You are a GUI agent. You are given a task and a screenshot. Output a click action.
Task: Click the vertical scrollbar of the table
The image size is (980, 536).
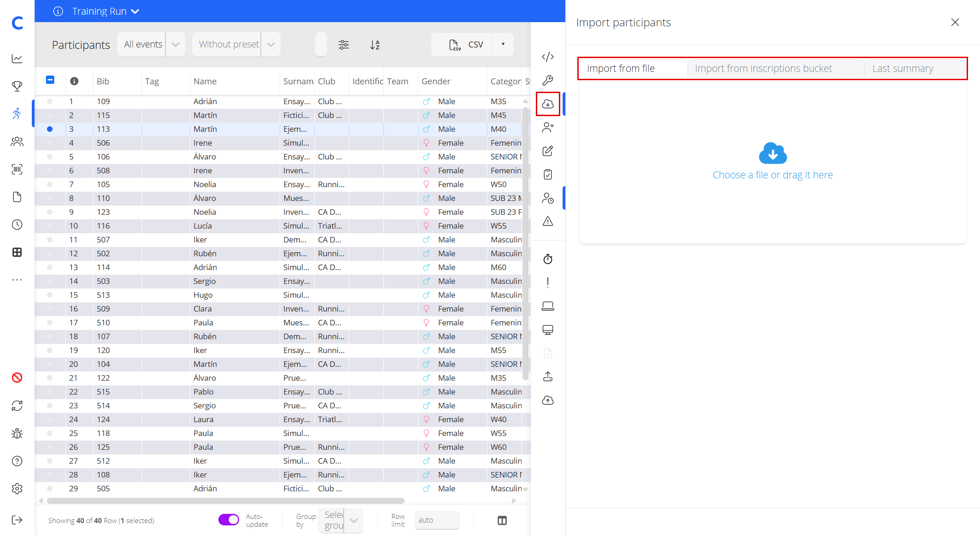(x=525, y=244)
